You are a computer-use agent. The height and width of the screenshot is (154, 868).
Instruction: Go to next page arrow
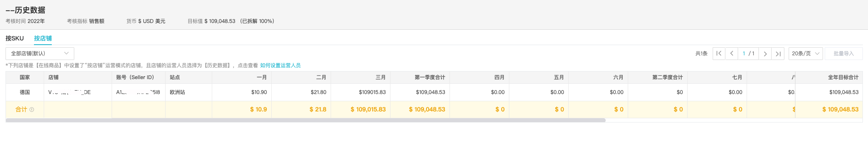click(x=765, y=54)
